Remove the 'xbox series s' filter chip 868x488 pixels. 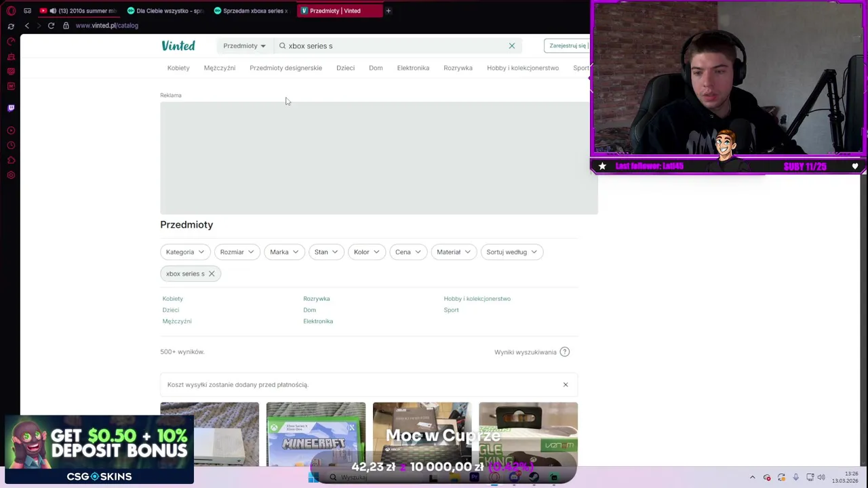click(212, 274)
